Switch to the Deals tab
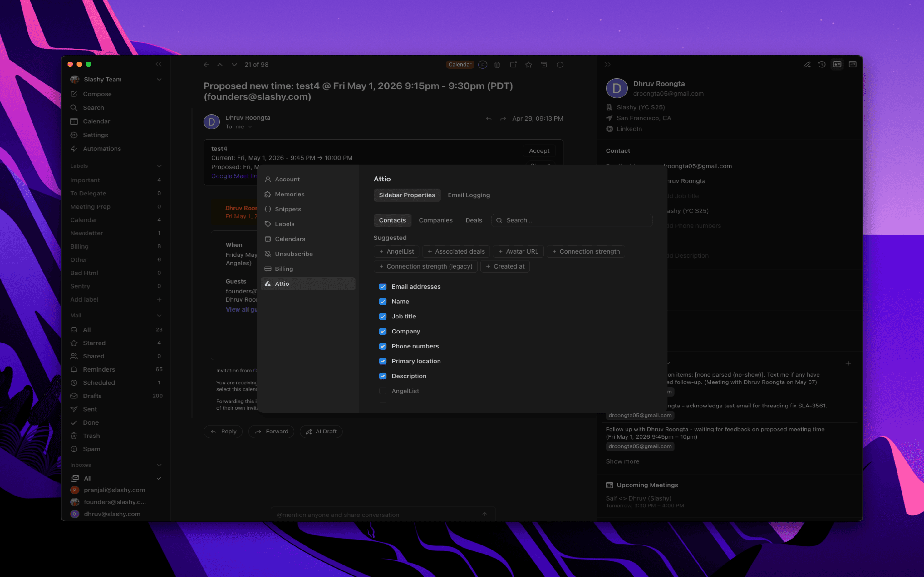This screenshot has width=924, height=577. click(474, 220)
